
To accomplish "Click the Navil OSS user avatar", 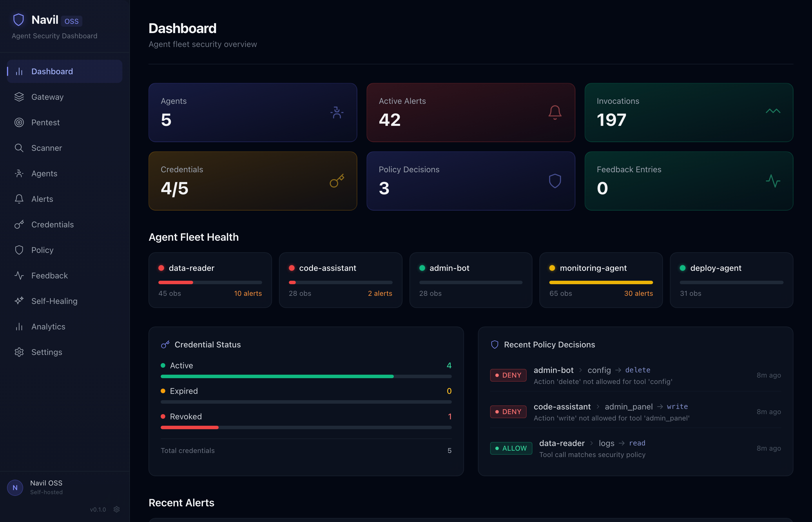I will 15,487.
